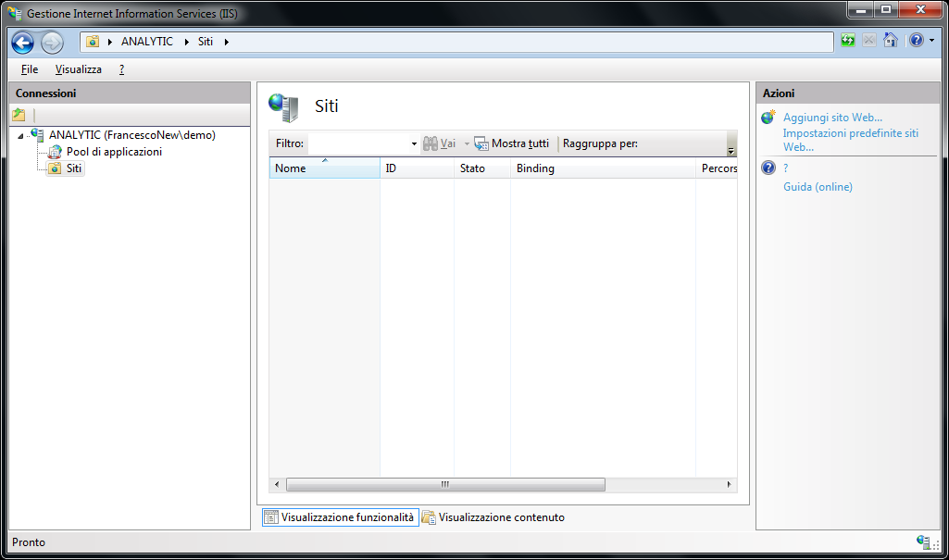Click the Back navigation arrow button
The height and width of the screenshot is (560, 949).
point(23,43)
